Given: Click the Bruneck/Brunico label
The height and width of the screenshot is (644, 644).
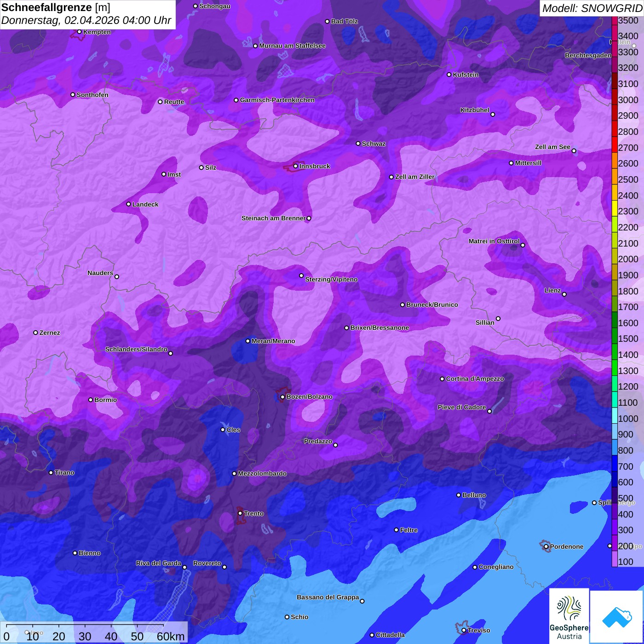Looking at the screenshot, I should (432, 305).
